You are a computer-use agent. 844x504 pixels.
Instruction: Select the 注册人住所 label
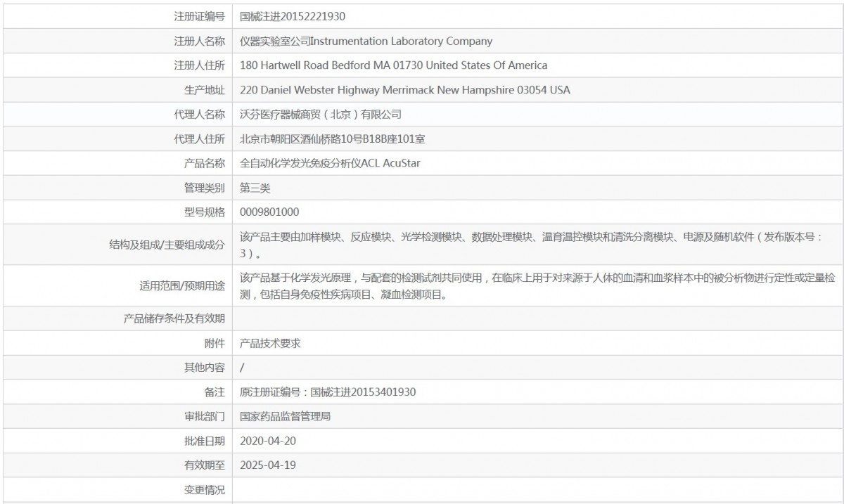(199, 65)
